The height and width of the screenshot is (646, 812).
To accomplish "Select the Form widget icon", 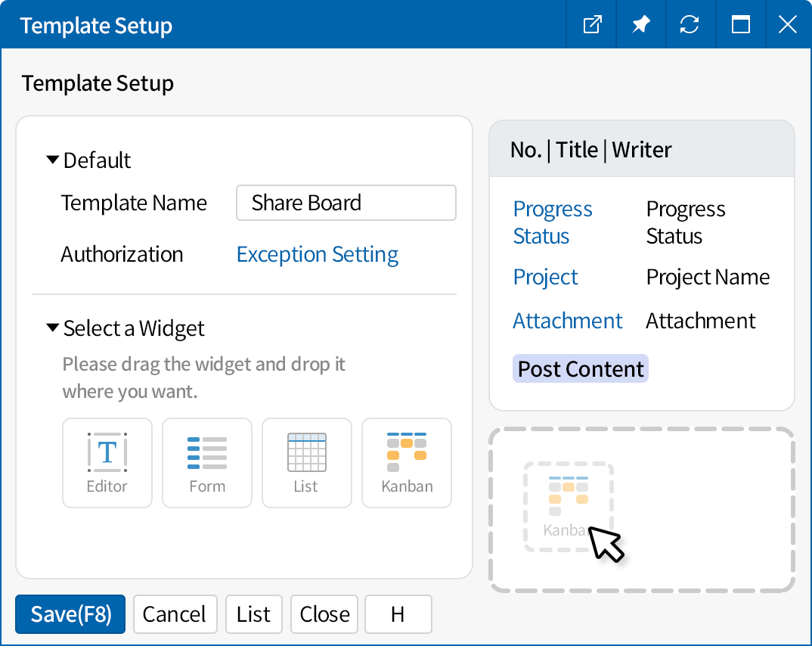I will point(206,463).
